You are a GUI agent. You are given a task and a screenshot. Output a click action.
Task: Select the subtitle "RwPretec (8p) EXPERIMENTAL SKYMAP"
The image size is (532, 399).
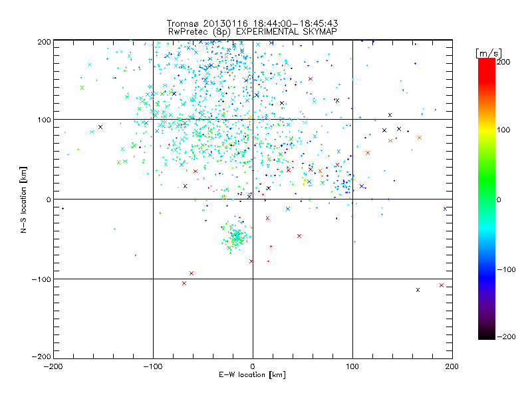[252, 31]
